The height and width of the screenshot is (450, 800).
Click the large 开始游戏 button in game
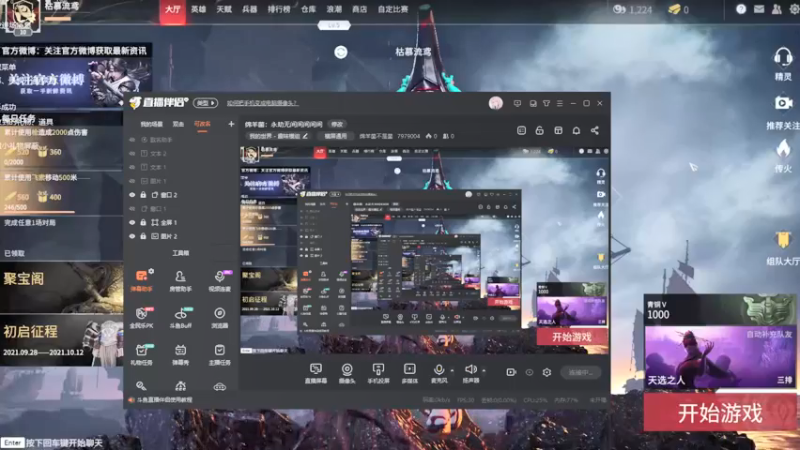[720, 413]
